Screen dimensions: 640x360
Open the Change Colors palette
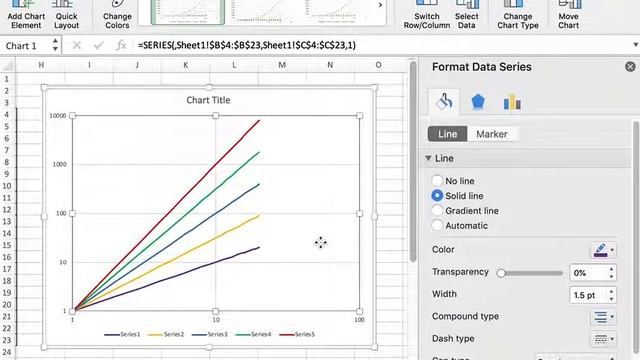[117, 15]
